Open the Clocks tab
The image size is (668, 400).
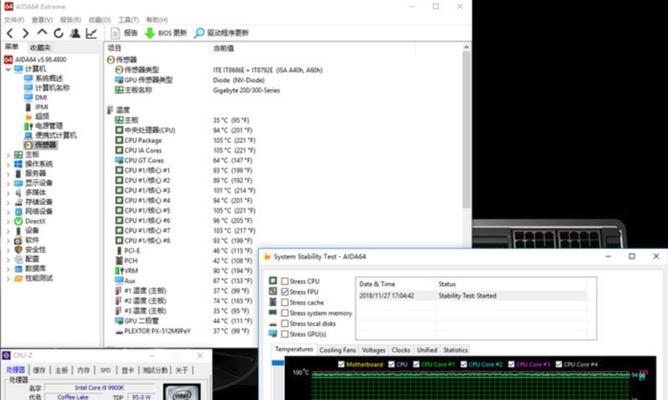(401, 350)
